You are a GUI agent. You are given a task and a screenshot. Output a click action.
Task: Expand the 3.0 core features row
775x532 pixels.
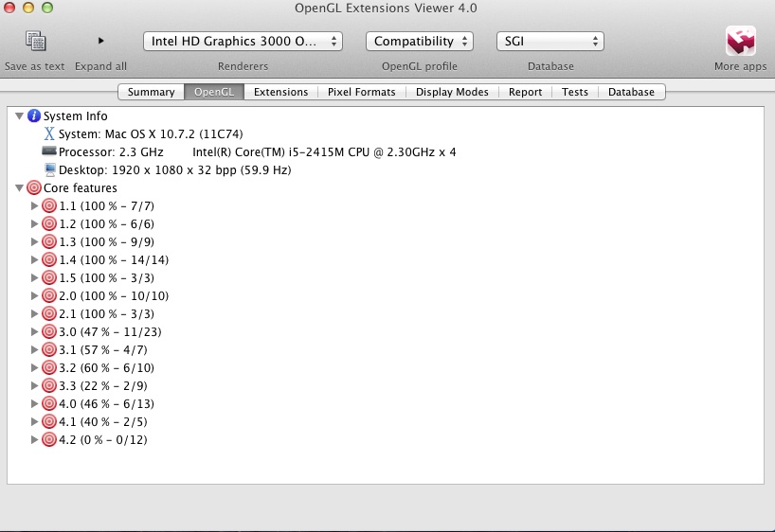point(35,331)
